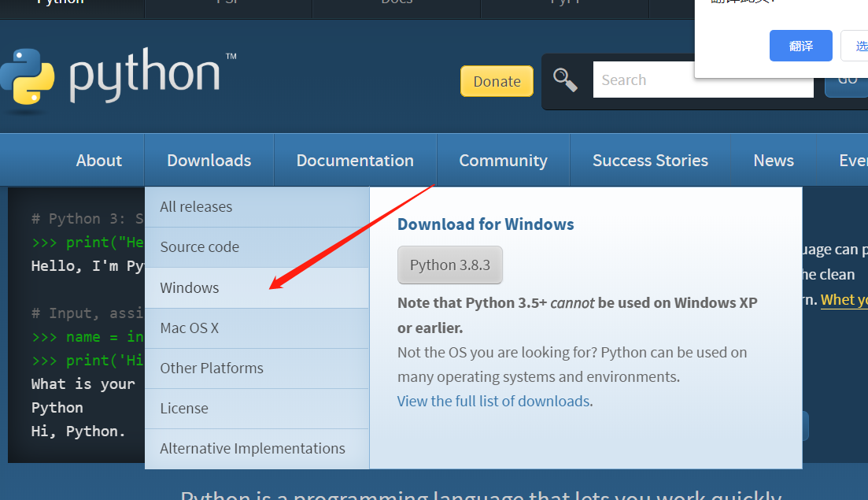This screenshot has width=868, height=500.
Task: Select Other Platforms in Downloads dropdown
Action: click(257, 369)
